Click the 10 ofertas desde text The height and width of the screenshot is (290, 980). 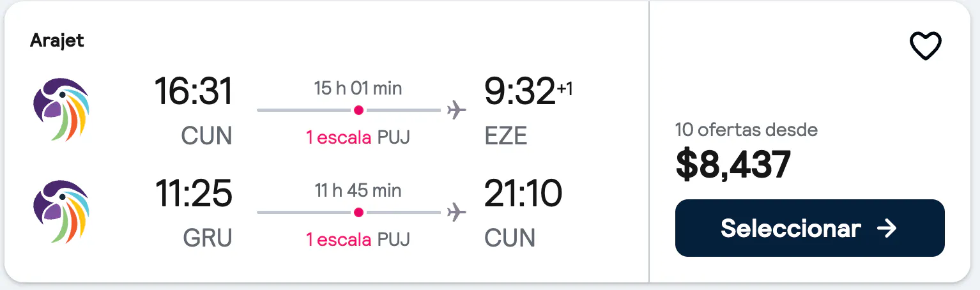(x=746, y=130)
